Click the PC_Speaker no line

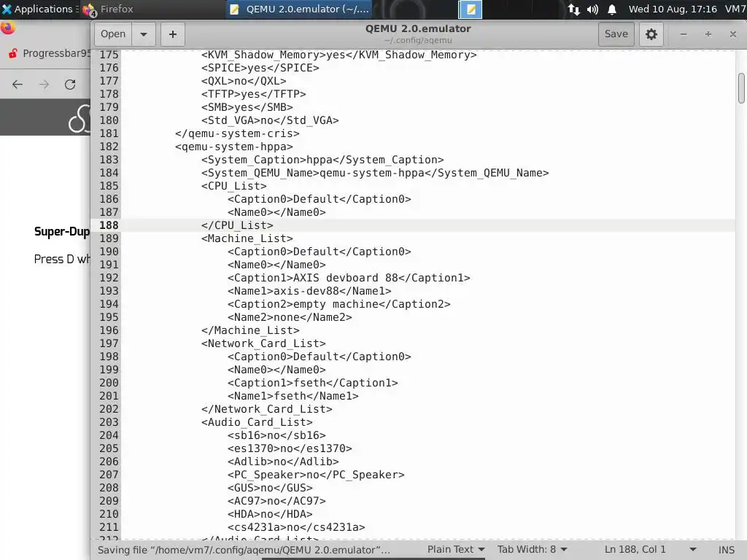pyautogui.click(x=316, y=475)
